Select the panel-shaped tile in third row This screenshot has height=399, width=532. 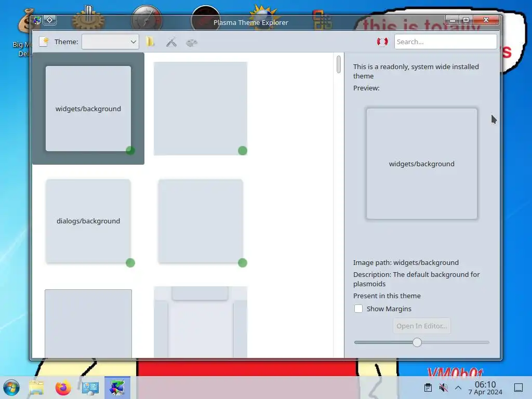tap(200, 322)
